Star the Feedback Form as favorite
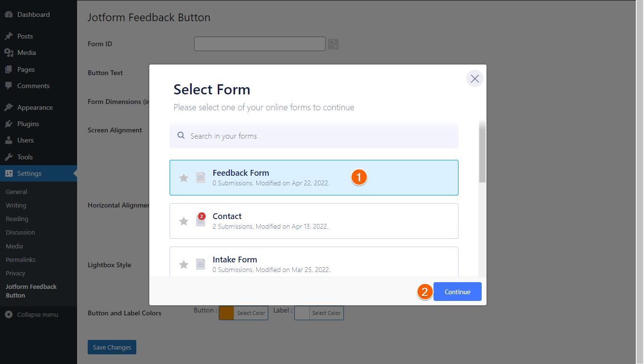The height and width of the screenshot is (364, 644). (x=184, y=178)
